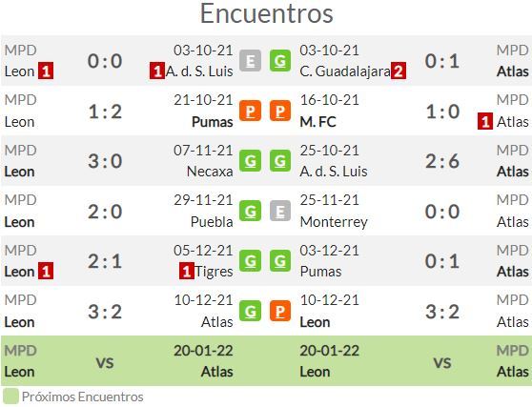Click orange P badge next to Pumas 21-10-21

(x=250, y=111)
